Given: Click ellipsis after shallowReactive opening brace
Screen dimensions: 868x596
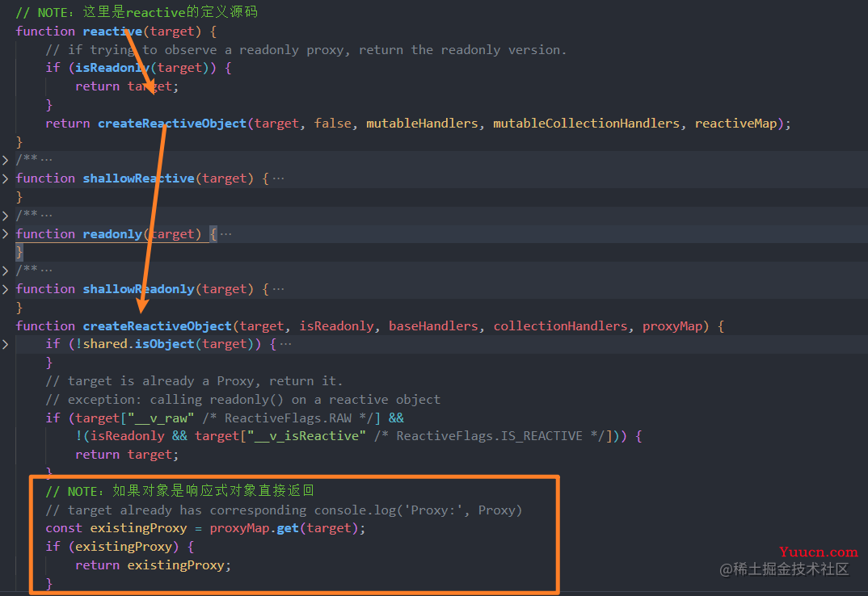Looking at the screenshot, I should pos(279,178).
